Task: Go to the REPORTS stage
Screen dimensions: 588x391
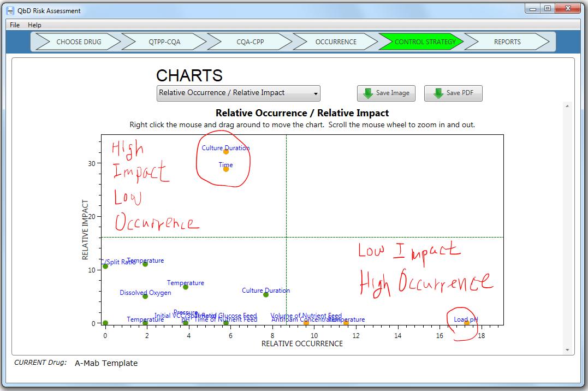Action: (507, 42)
